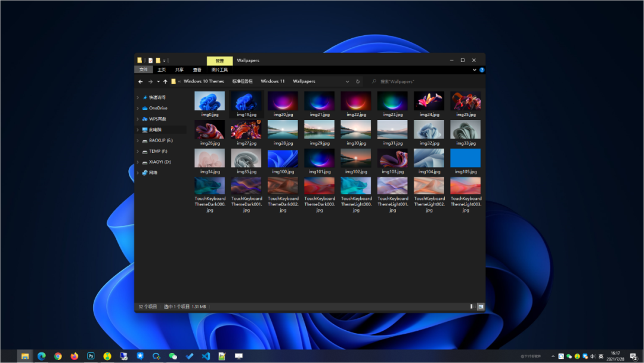Go up one folder level
This screenshot has width=644, height=363.
pyautogui.click(x=165, y=81)
